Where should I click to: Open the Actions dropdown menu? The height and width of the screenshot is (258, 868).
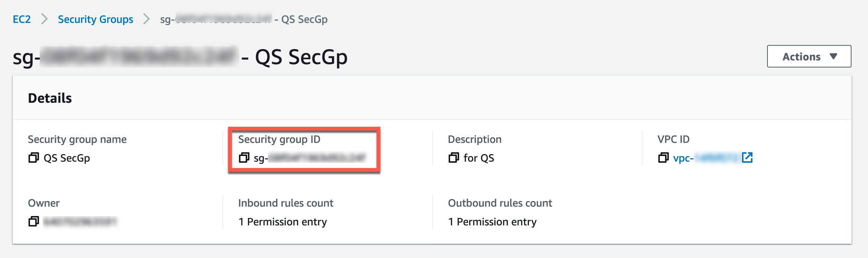[x=809, y=57]
